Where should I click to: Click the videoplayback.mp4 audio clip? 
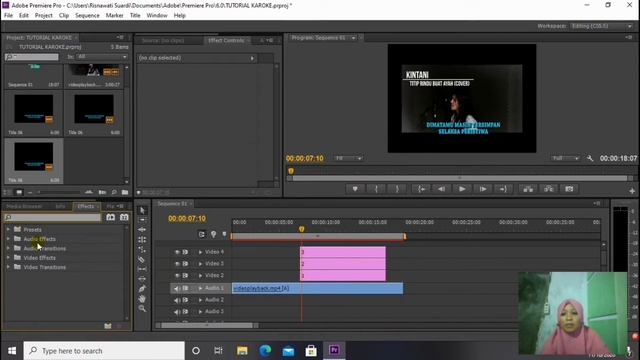point(317,288)
